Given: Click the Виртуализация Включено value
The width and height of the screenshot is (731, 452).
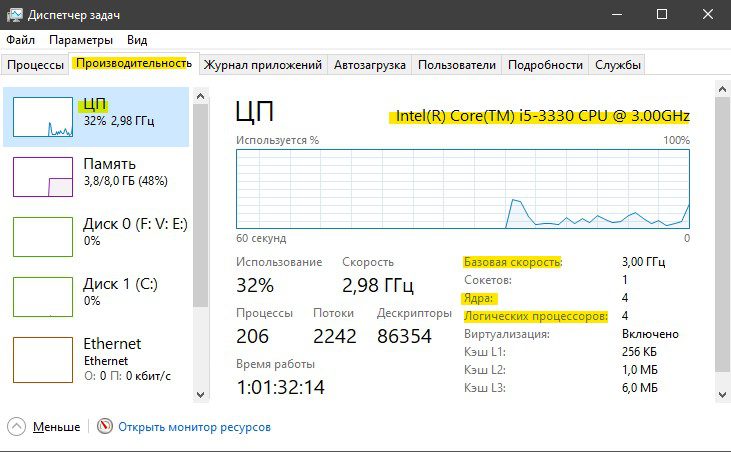Looking at the screenshot, I should (650, 334).
